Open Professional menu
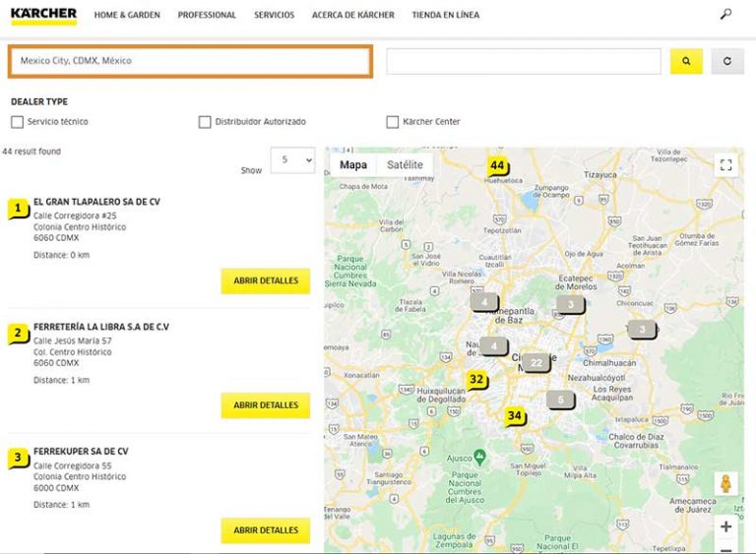 207,15
